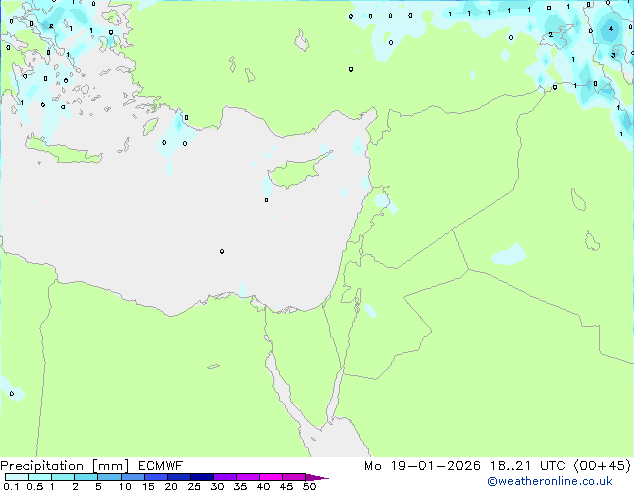Select the 30–35 mm purple swatch
The image size is (634, 490).
click(x=224, y=477)
